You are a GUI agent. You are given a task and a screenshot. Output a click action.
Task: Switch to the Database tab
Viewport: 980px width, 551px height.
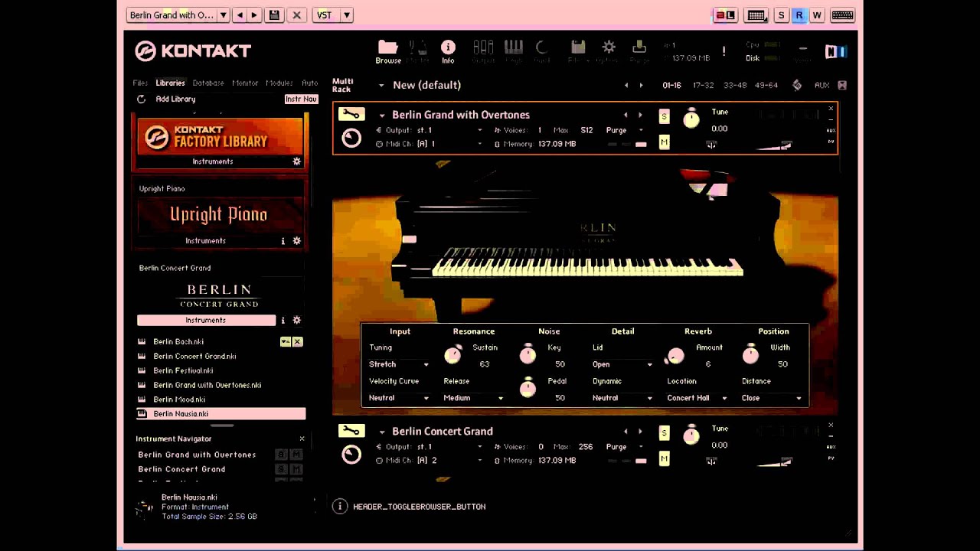(208, 83)
